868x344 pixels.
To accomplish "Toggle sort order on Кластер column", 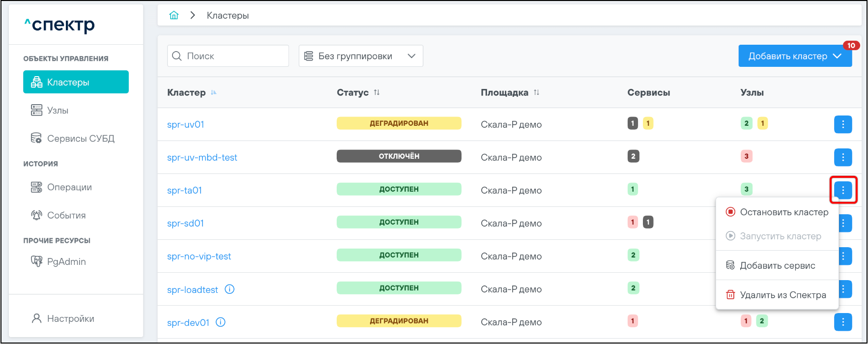I will coord(213,92).
